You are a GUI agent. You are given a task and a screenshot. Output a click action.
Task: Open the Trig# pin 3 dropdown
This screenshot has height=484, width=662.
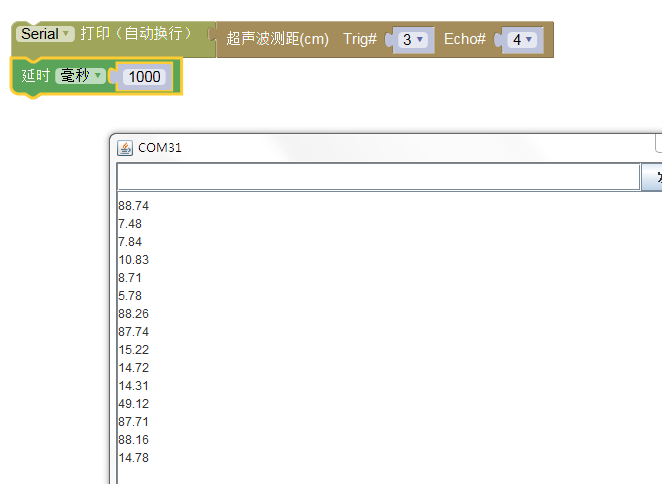point(412,40)
